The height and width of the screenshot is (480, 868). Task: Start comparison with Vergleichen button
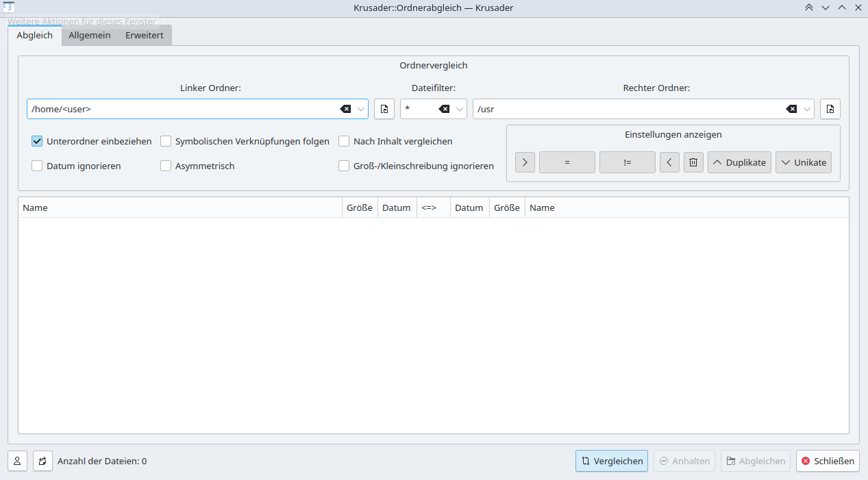coord(612,461)
